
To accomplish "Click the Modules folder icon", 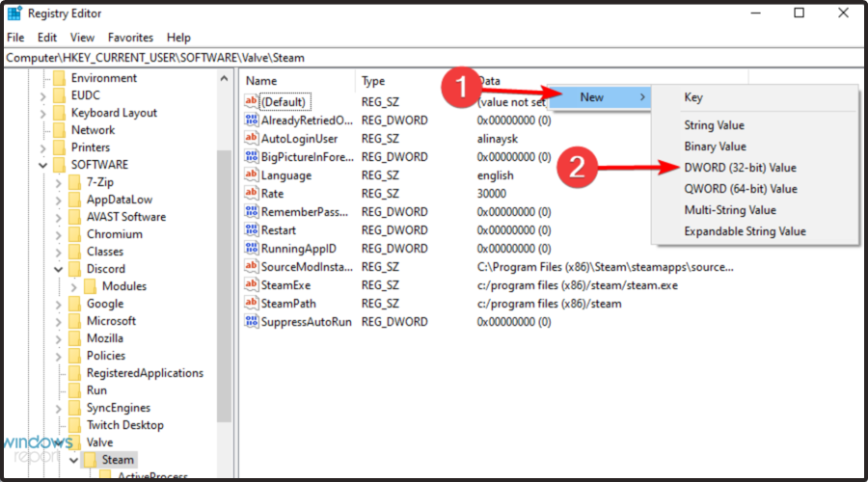I will coord(91,286).
